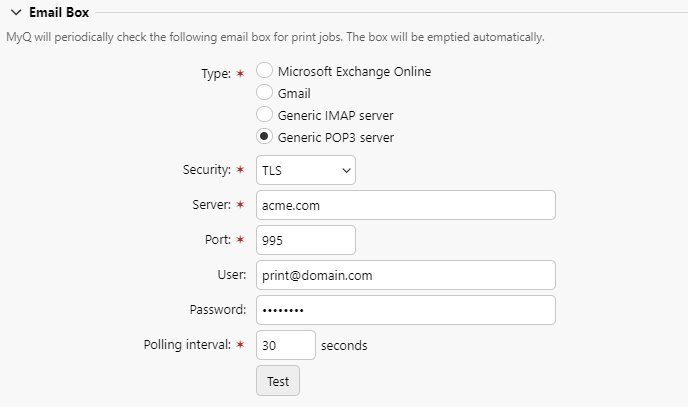Click the User field with print@domain.com
The width and height of the screenshot is (688, 407).
click(405, 275)
